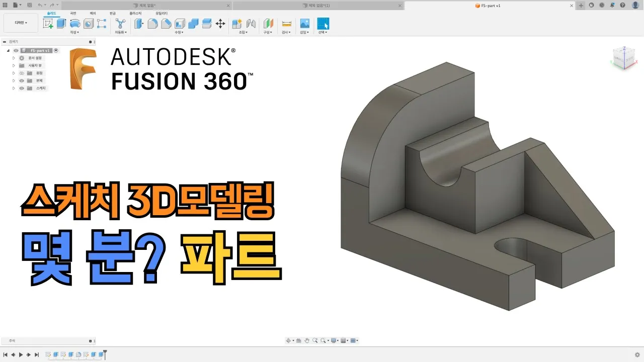Click the Undo arrow
The image size is (644, 362).
pos(41,5)
